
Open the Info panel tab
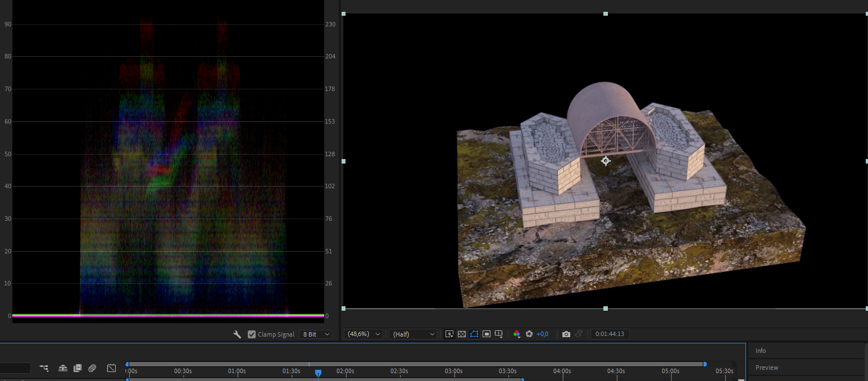pyautogui.click(x=761, y=351)
